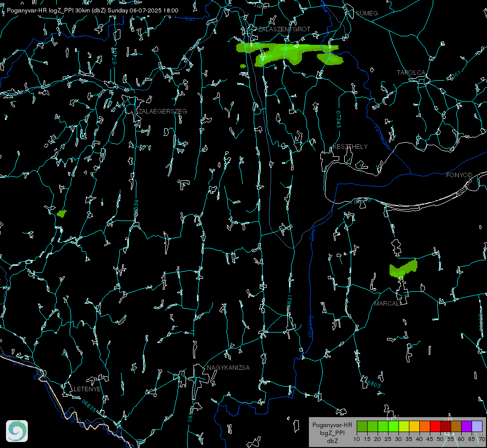Select the 25-30 dBZ bright green swatch
The image size is (487, 448).
pyautogui.click(x=393, y=427)
